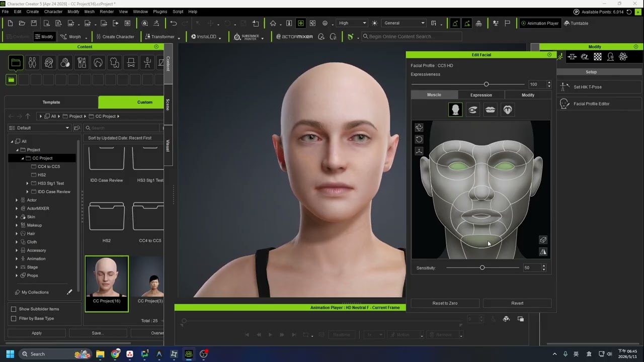
Task: Select the lips region icon in Edit Facial
Action: coord(490,110)
